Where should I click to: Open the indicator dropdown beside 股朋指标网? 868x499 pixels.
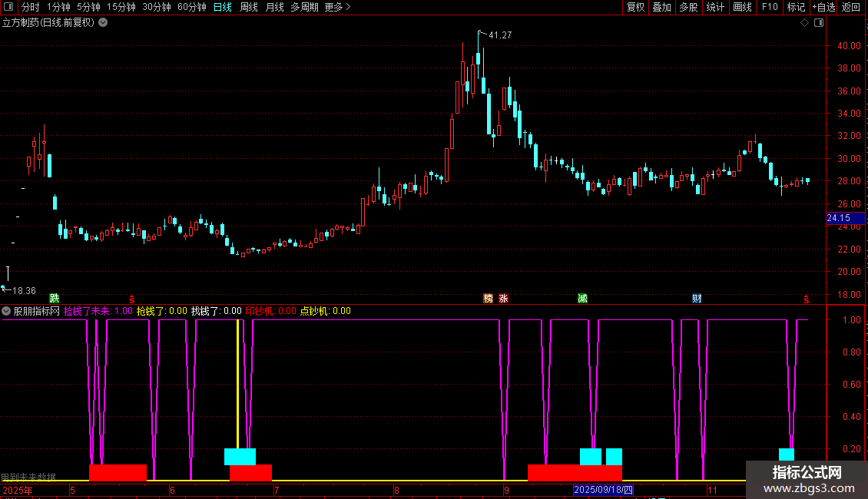tap(6, 311)
